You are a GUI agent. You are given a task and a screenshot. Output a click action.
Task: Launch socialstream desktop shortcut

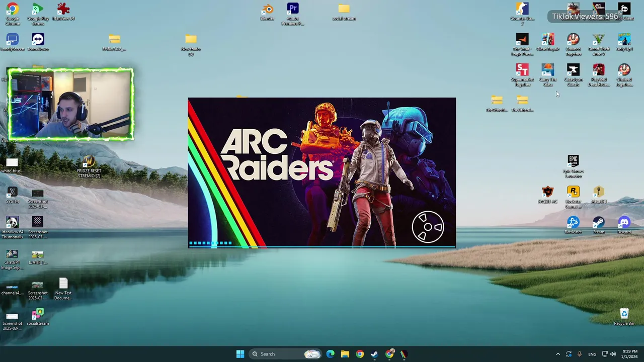click(38, 317)
